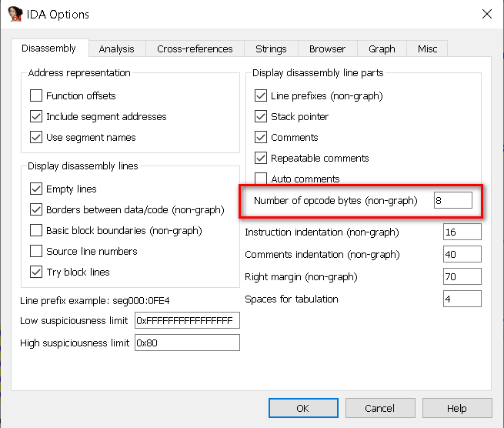Check the Source line numbers box
Viewport: 504px width, 428px height.
(36, 251)
